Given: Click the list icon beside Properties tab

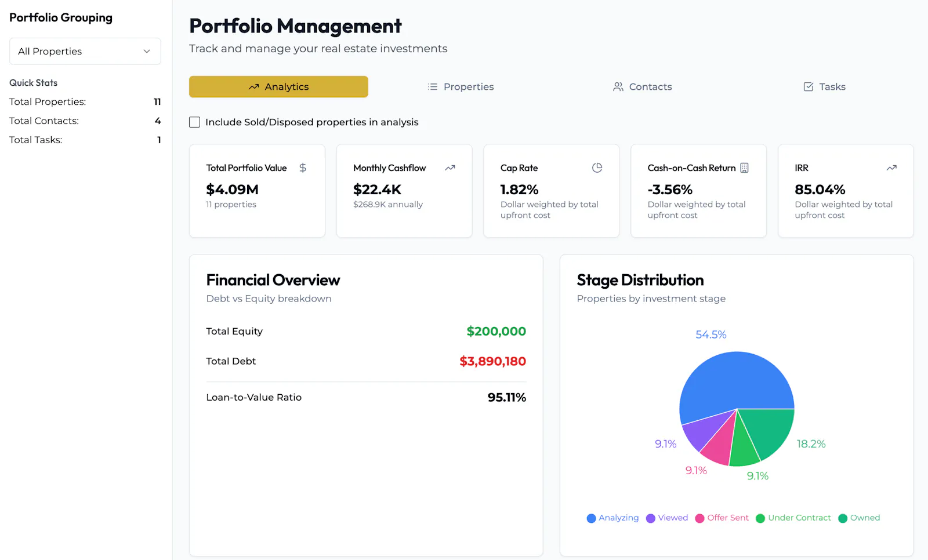Looking at the screenshot, I should click(433, 87).
